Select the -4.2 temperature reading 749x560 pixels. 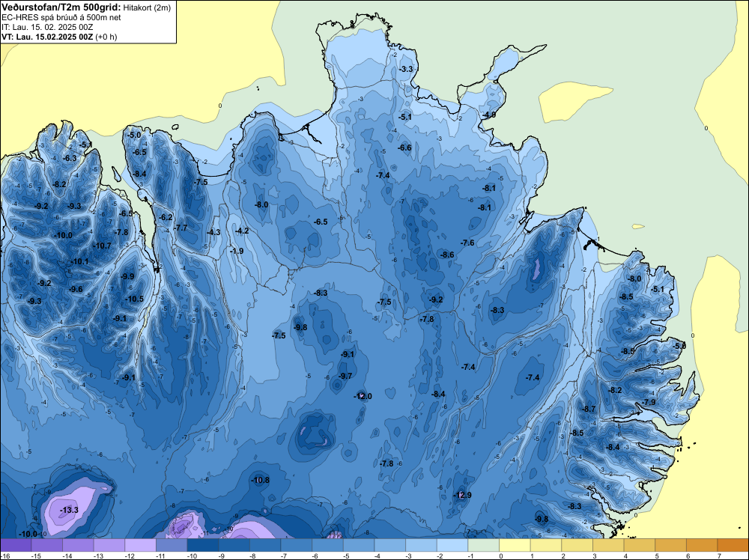(x=242, y=231)
